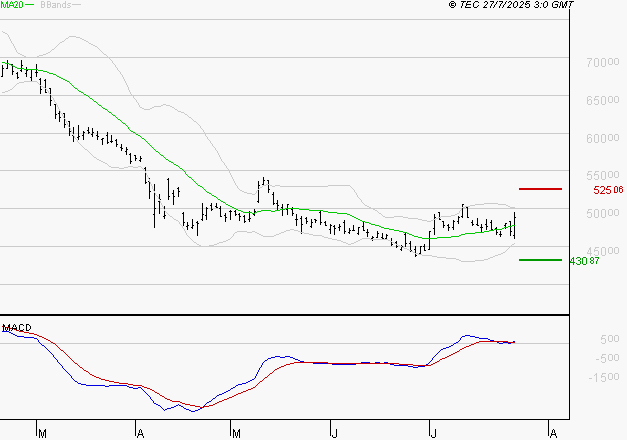Click the 525.06 resistance value

[x=607, y=189]
